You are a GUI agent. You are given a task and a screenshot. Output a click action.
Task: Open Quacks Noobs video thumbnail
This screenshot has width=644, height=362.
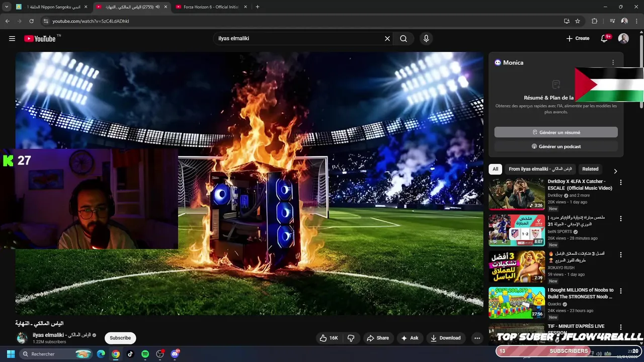pyautogui.click(x=517, y=302)
